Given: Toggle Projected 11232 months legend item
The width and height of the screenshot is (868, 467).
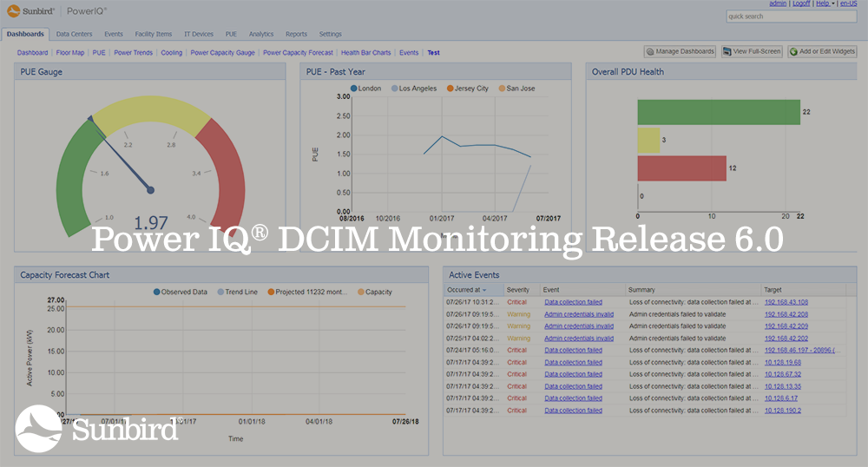Looking at the screenshot, I should pyautogui.click(x=307, y=293).
